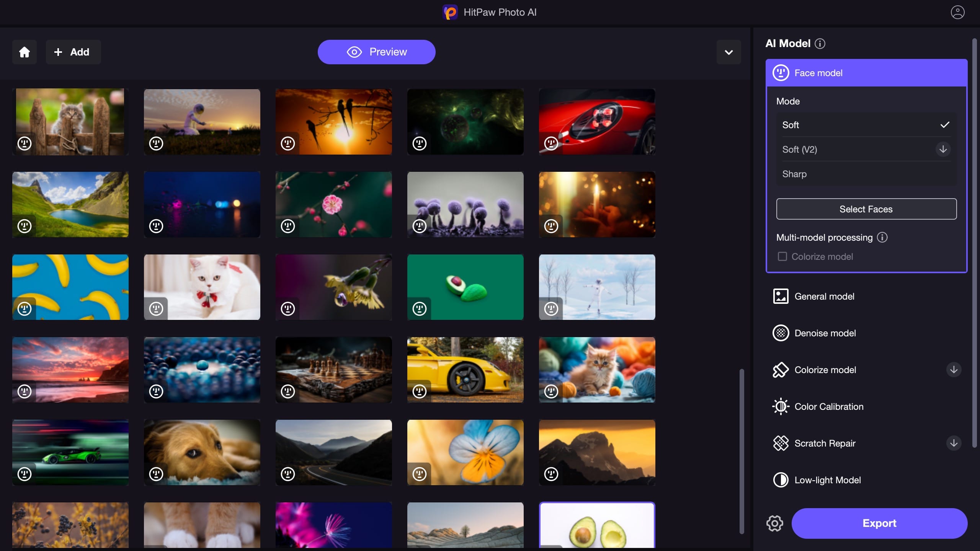
Task: Expand the chevron dropdown near Preview
Action: tap(728, 52)
